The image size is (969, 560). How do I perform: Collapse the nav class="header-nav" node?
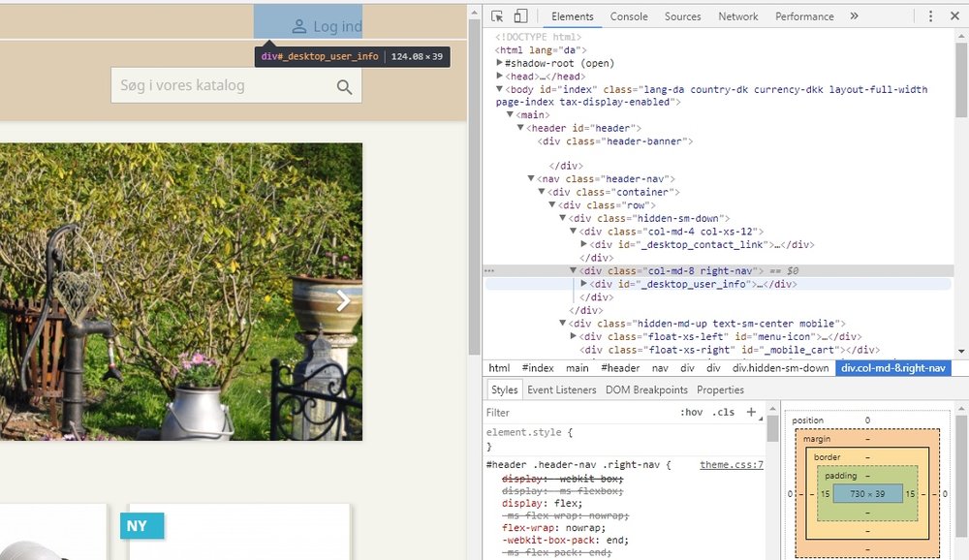531,178
